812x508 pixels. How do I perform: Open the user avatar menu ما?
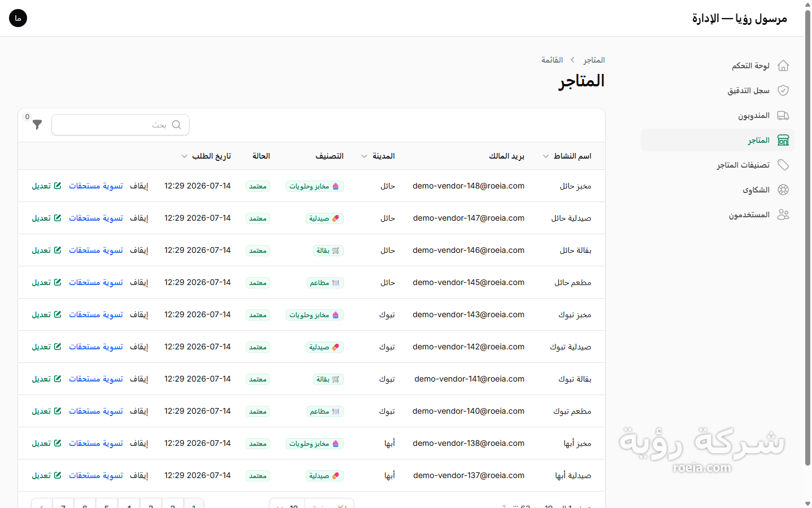[x=18, y=18]
